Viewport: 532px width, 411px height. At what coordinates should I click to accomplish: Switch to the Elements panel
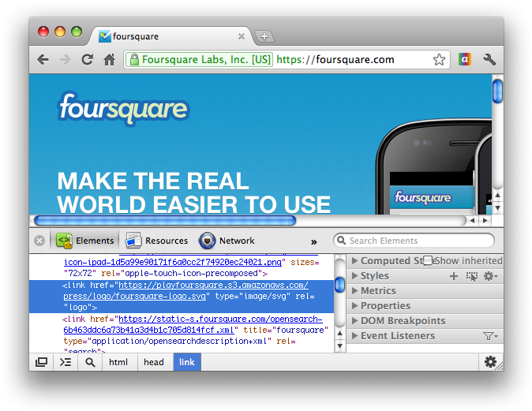84,241
